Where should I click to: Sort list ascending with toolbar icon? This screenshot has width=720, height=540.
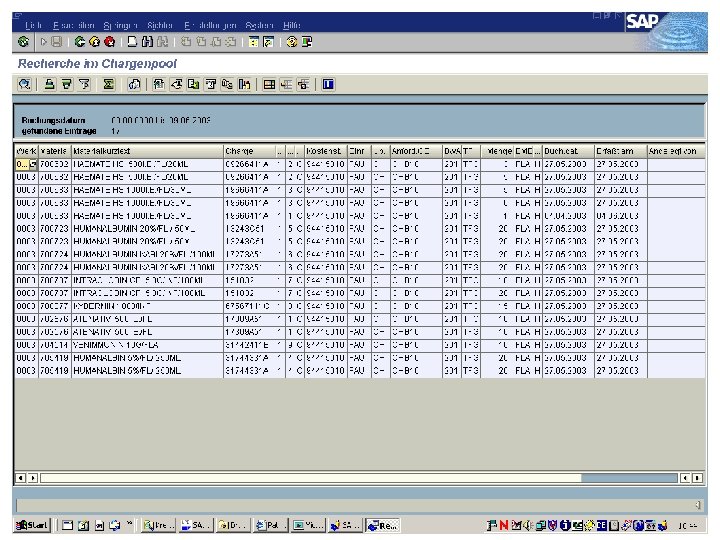[49, 84]
